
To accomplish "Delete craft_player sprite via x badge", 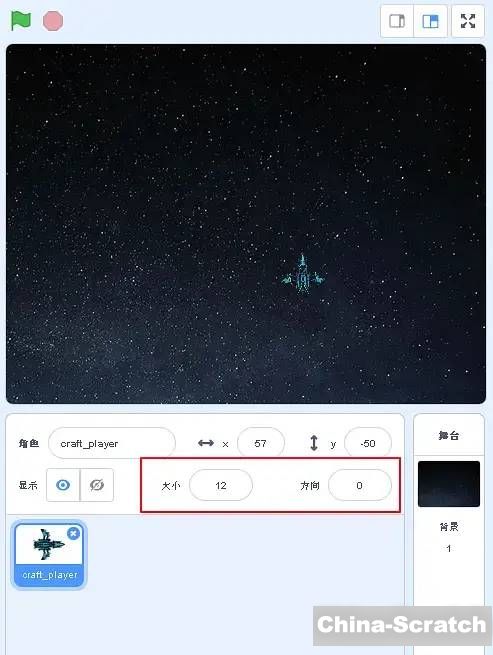I will coord(73,533).
